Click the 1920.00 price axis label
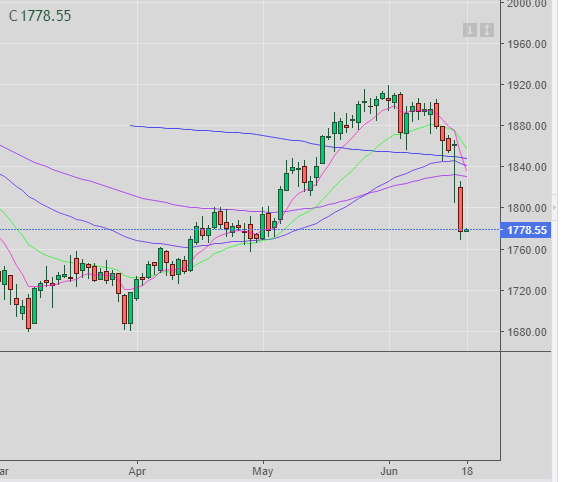567x482 pixels. [526, 85]
